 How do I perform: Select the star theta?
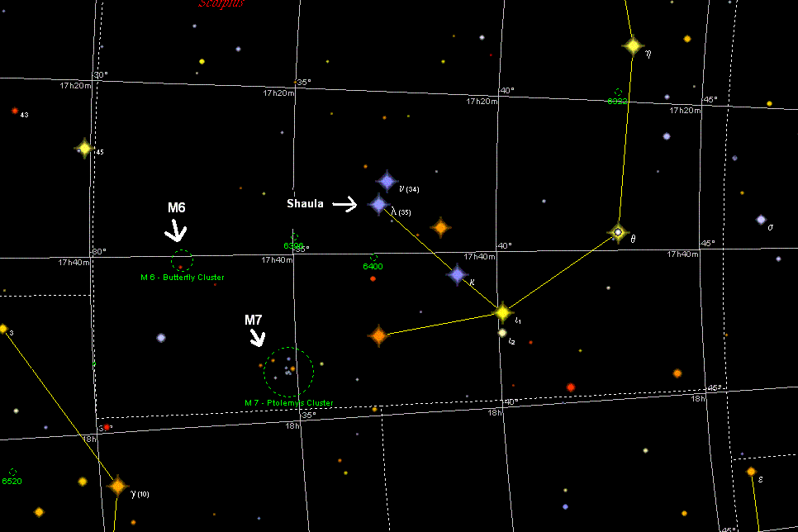[x=617, y=232]
